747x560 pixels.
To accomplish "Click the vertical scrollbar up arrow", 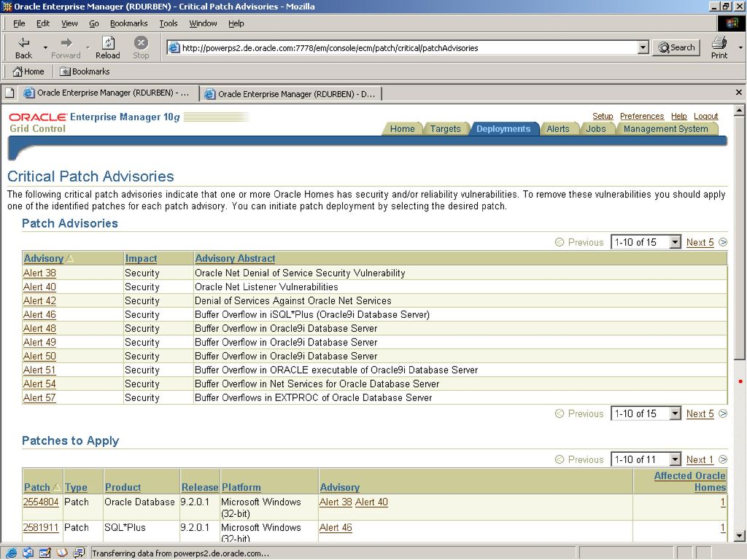I will coord(740,111).
